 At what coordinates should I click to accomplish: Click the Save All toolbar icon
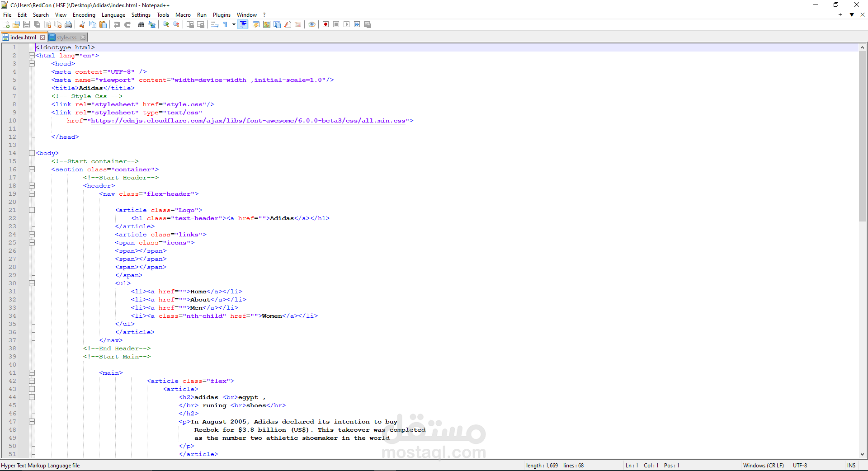point(37,24)
